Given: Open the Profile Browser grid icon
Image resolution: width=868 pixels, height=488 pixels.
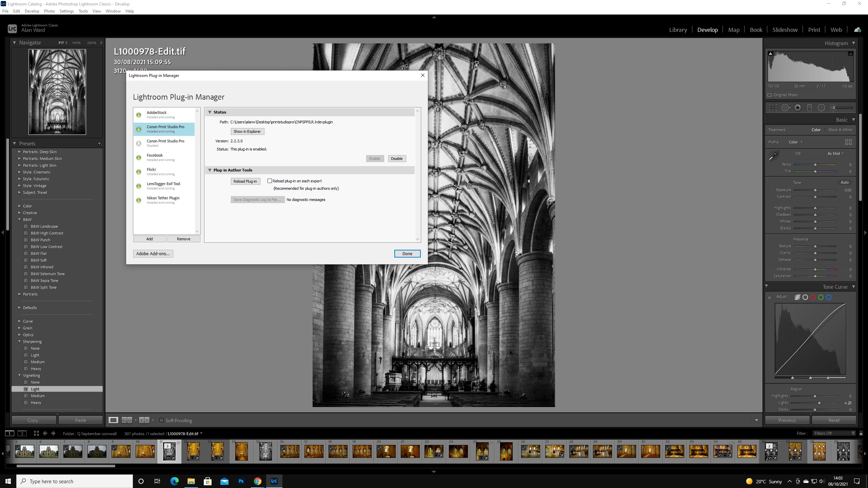Looking at the screenshot, I should click(848, 142).
